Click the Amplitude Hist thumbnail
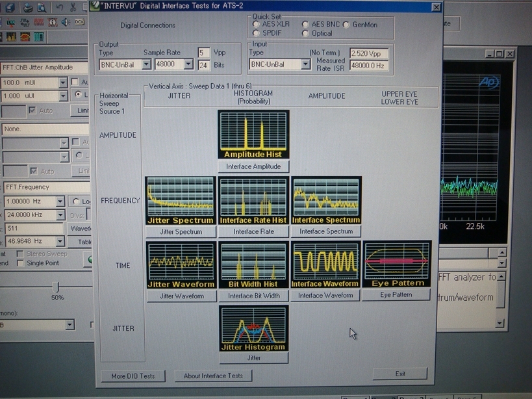 [253, 135]
